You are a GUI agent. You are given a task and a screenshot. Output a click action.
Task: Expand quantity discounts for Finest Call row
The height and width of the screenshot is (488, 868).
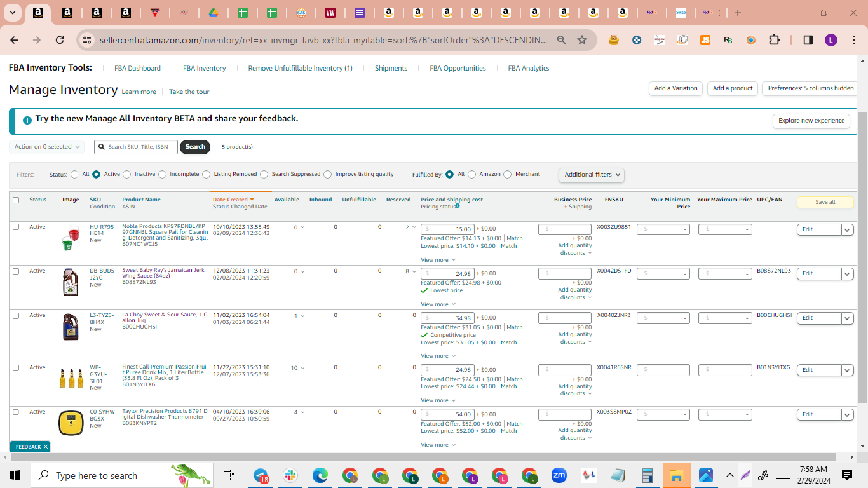pos(574,390)
